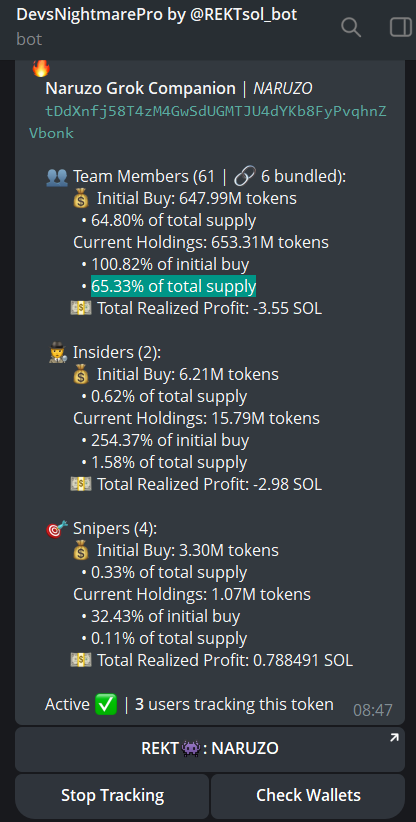416x822 pixels.
Task: Click the external arrow on REKT button
Action: (x=394, y=738)
